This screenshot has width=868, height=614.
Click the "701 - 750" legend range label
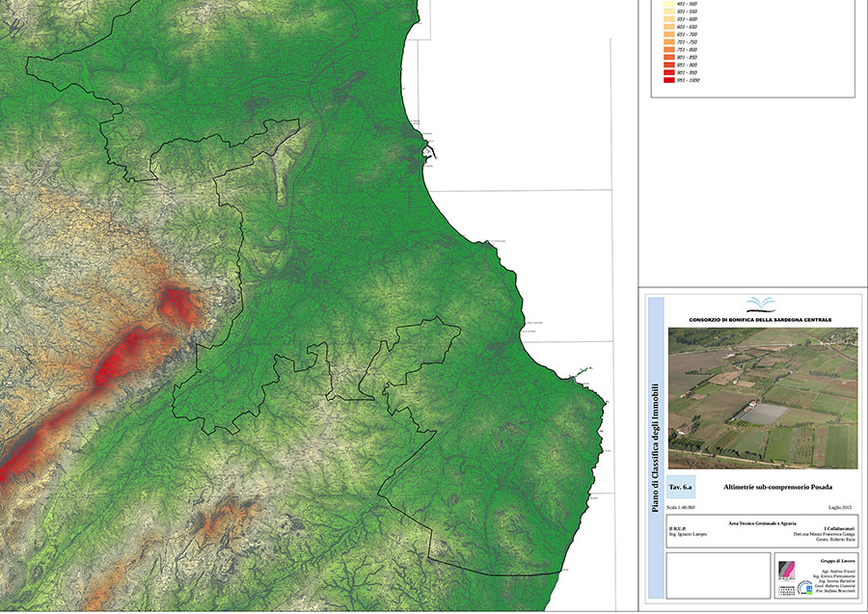(x=687, y=42)
